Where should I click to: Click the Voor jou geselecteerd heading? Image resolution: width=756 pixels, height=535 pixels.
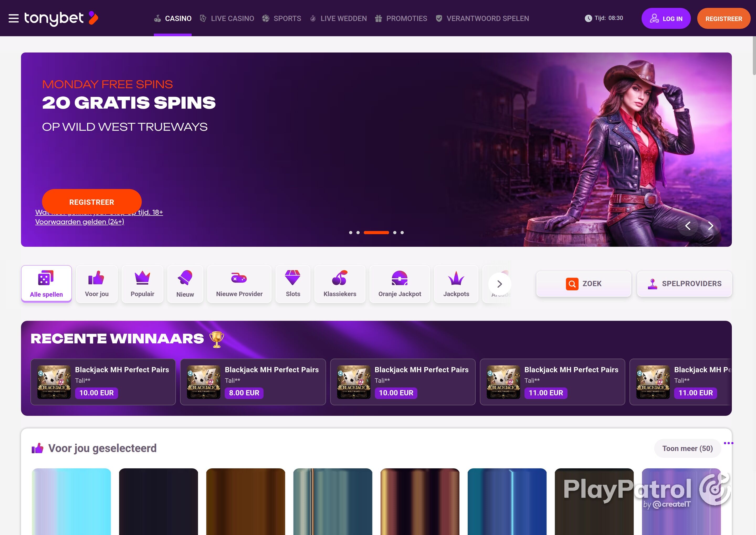point(102,448)
